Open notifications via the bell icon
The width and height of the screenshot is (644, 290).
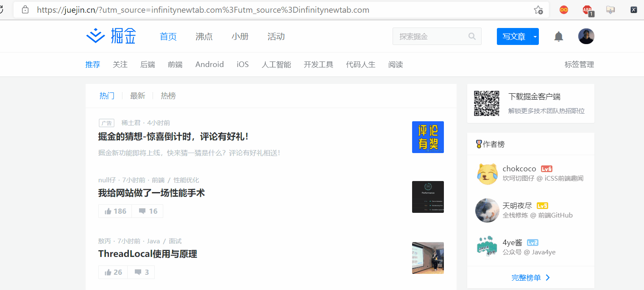(x=558, y=36)
